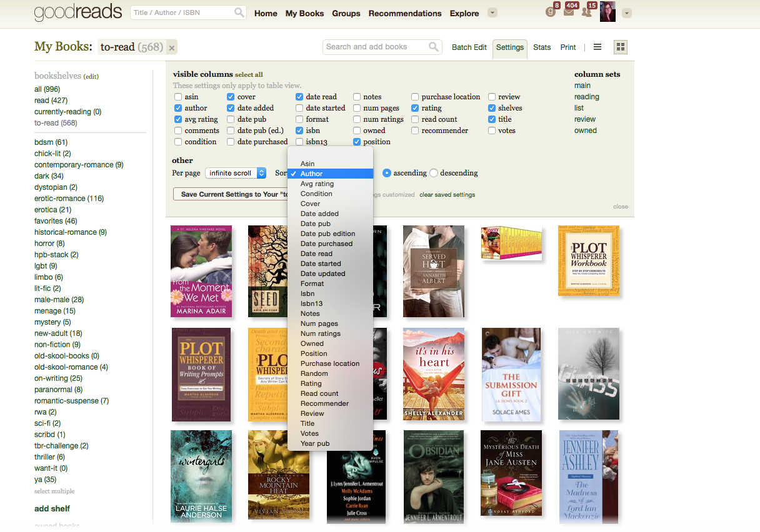Choose Avg rating in the sort dropdown
Screen dimensions: 760x532
[x=330, y=184]
